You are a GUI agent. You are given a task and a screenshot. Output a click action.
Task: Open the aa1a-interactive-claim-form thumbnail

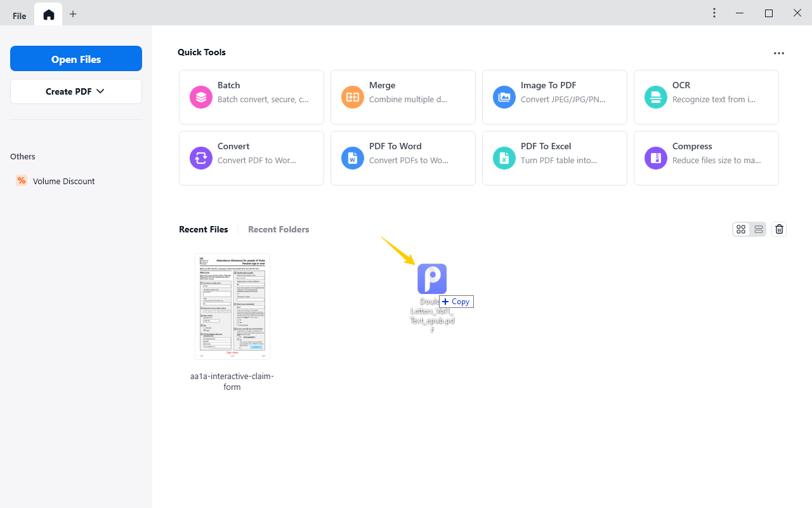pyautogui.click(x=232, y=307)
